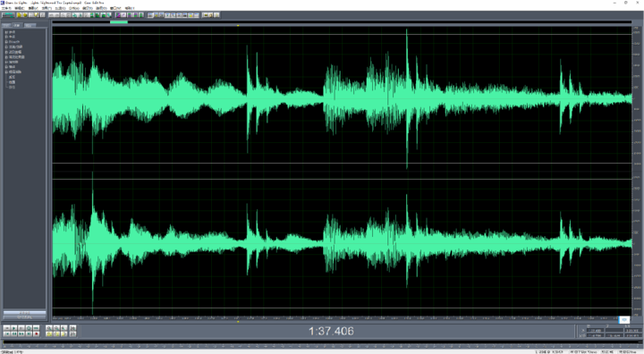Jump to the end with Go-to-end button
Screen dimensions: 644x354
(29, 333)
